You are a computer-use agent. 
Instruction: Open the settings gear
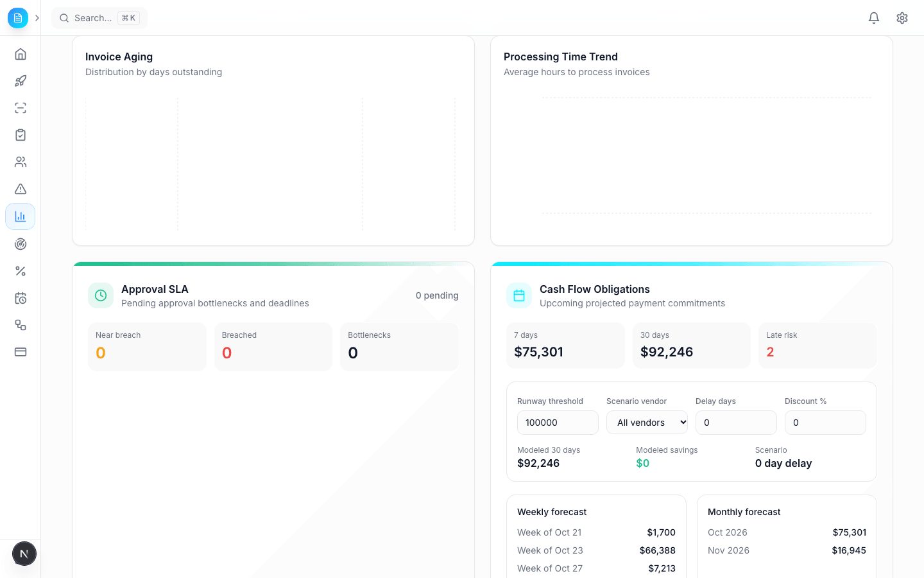(902, 18)
